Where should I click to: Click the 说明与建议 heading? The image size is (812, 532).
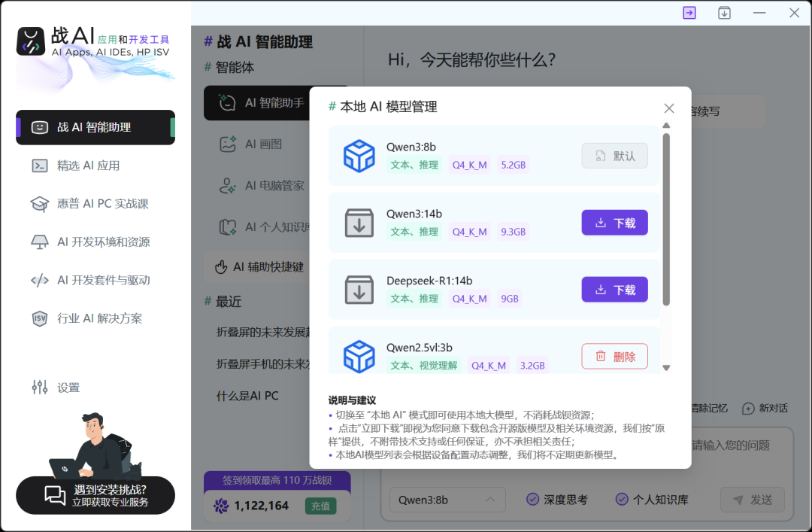click(352, 400)
